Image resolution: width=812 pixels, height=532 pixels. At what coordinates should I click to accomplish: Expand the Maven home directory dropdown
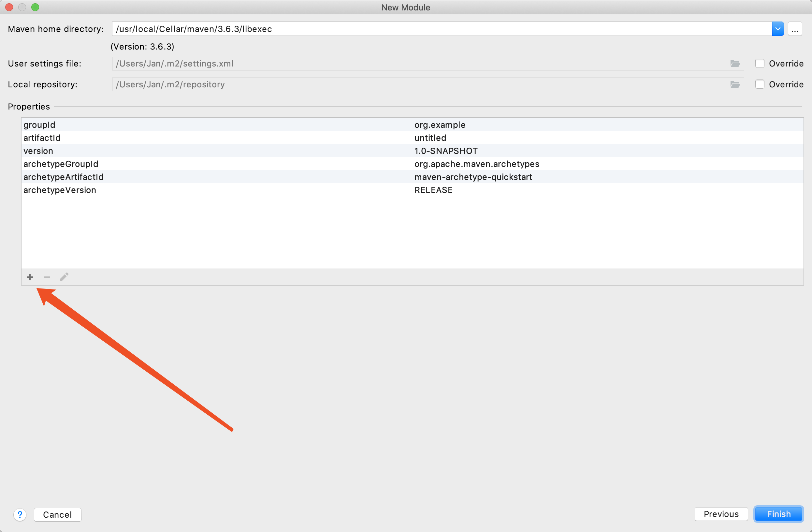point(777,29)
